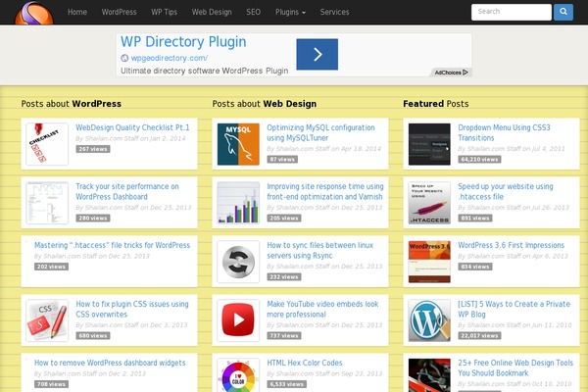Open Optimizing MySQL configuration post
The image size is (588, 392).
click(320, 133)
